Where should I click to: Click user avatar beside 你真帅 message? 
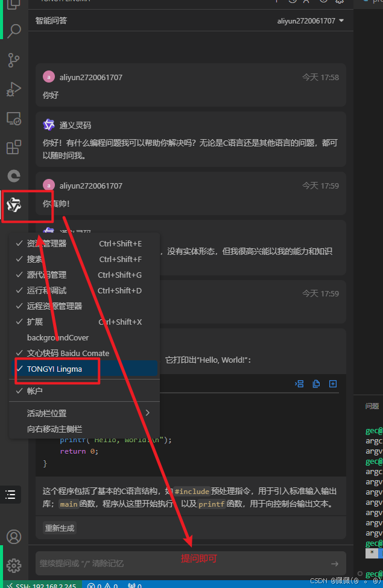(x=49, y=185)
